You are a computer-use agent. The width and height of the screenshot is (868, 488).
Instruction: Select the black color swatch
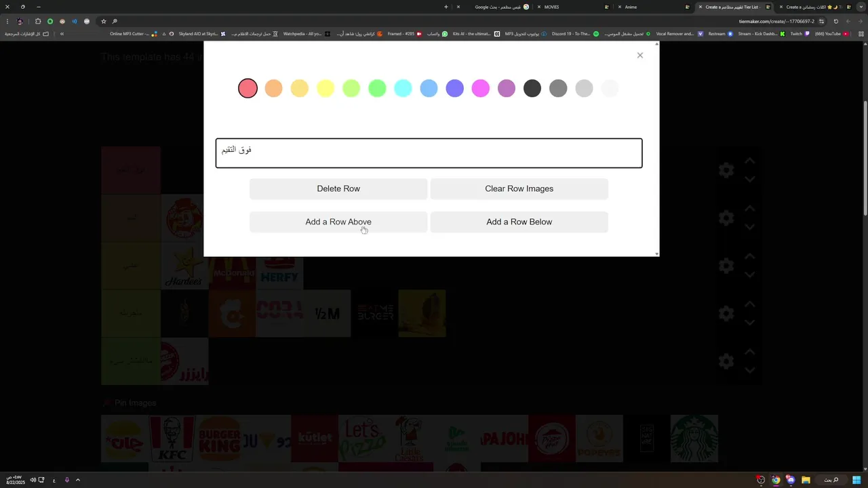click(x=532, y=88)
